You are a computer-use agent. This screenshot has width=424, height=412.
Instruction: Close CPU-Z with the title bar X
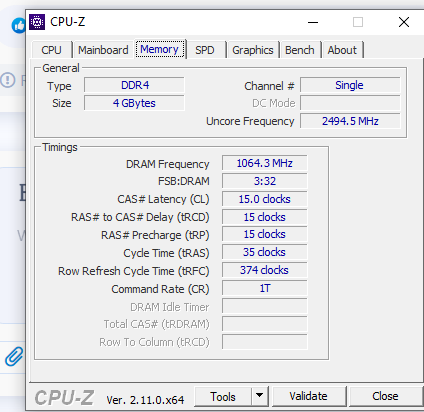(404, 22)
